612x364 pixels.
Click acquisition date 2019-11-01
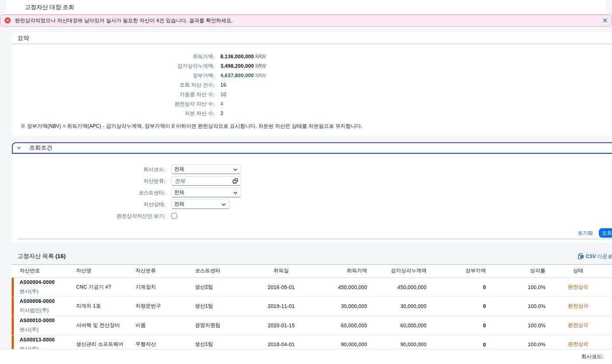[x=281, y=306]
